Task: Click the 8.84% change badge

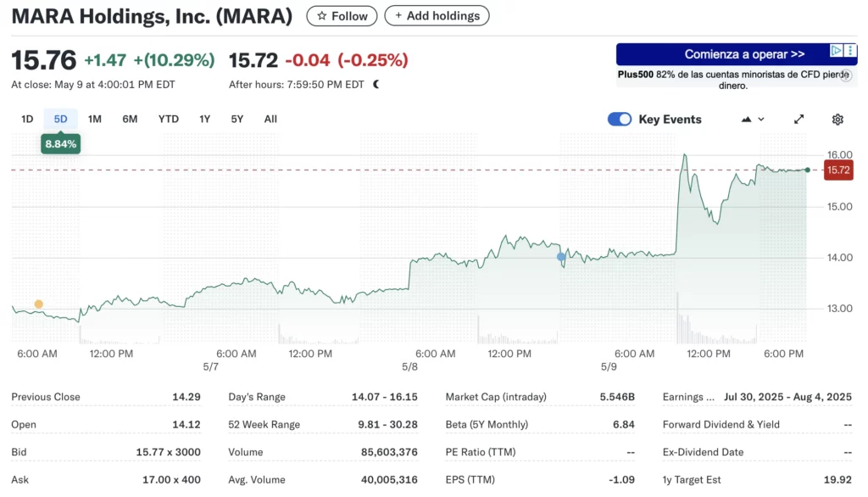Action: click(60, 144)
